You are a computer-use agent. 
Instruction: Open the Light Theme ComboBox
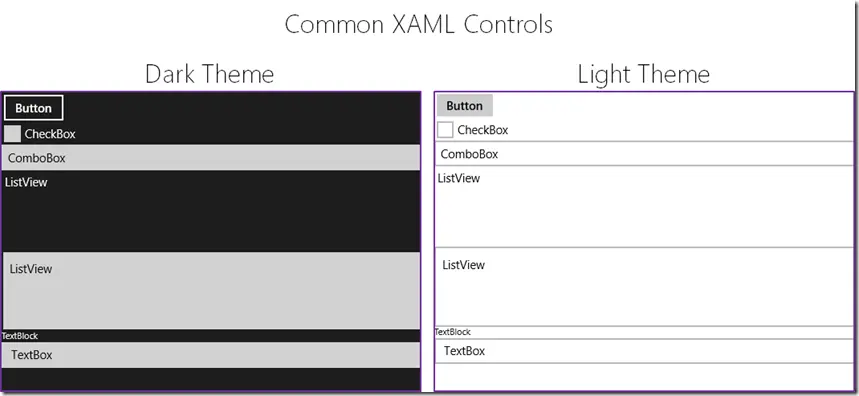coord(644,154)
